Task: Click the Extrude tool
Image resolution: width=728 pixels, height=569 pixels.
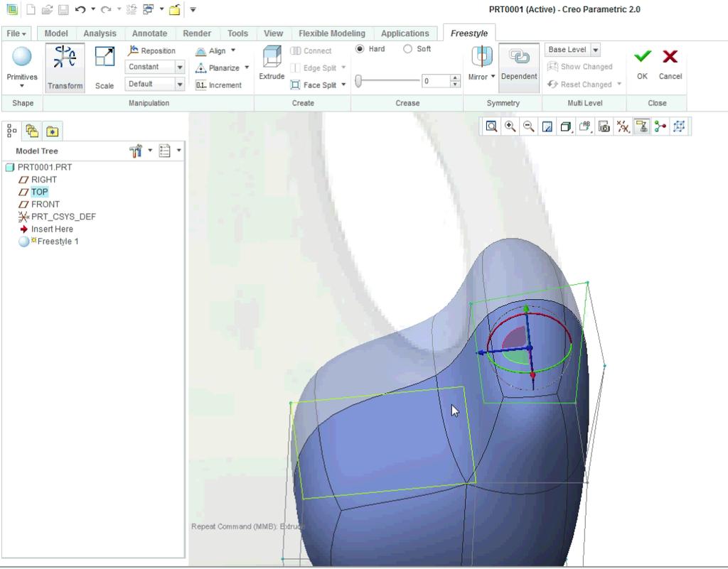Action: point(272,63)
